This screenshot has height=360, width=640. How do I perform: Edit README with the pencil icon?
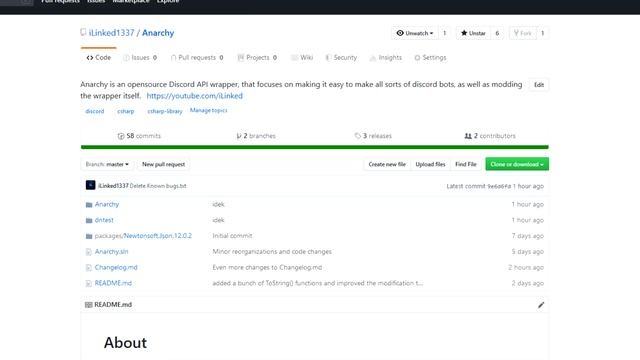pos(541,305)
